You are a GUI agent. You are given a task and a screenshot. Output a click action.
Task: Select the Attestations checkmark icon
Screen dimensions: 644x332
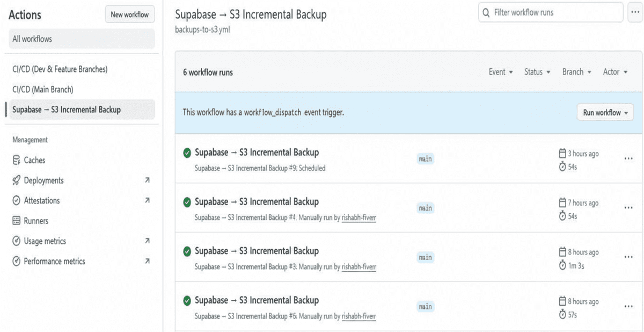tap(16, 200)
